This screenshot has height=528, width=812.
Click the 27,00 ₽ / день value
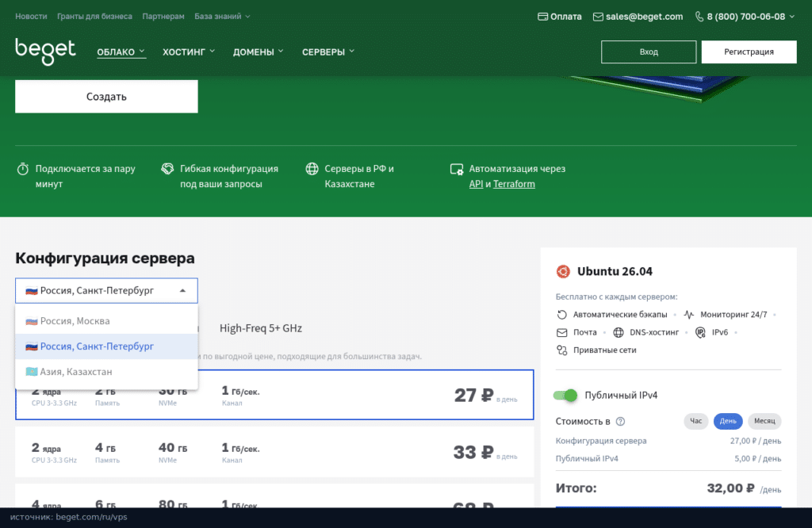pyautogui.click(x=756, y=441)
